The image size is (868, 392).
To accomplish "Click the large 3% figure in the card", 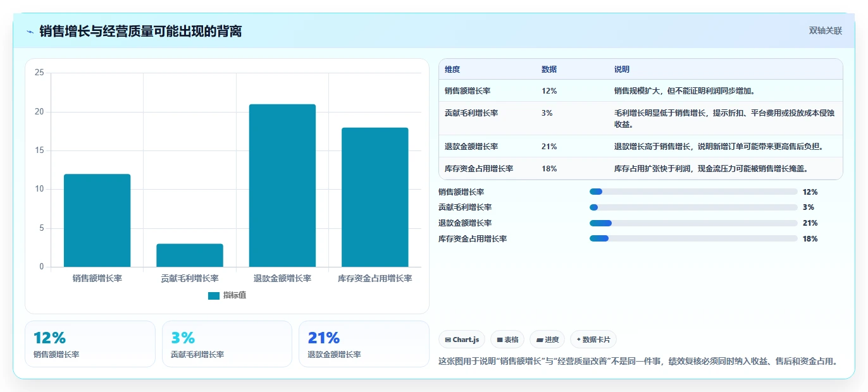I will click(183, 338).
